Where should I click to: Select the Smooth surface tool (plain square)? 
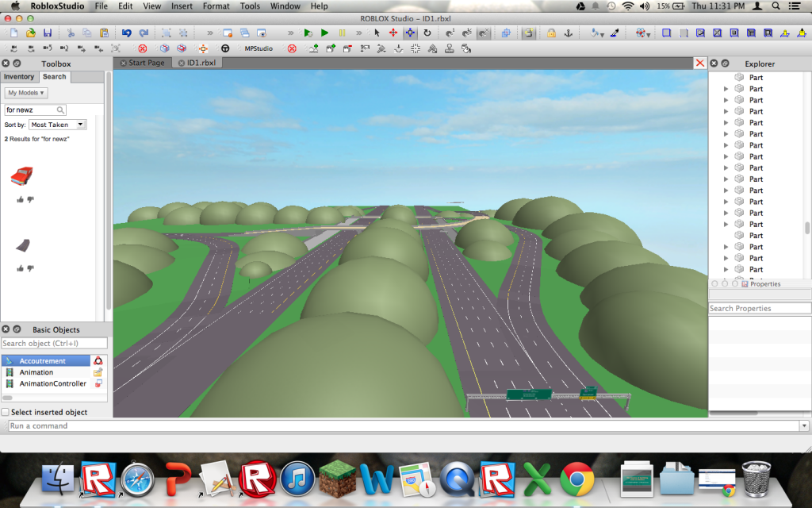click(x=666, y=33)
